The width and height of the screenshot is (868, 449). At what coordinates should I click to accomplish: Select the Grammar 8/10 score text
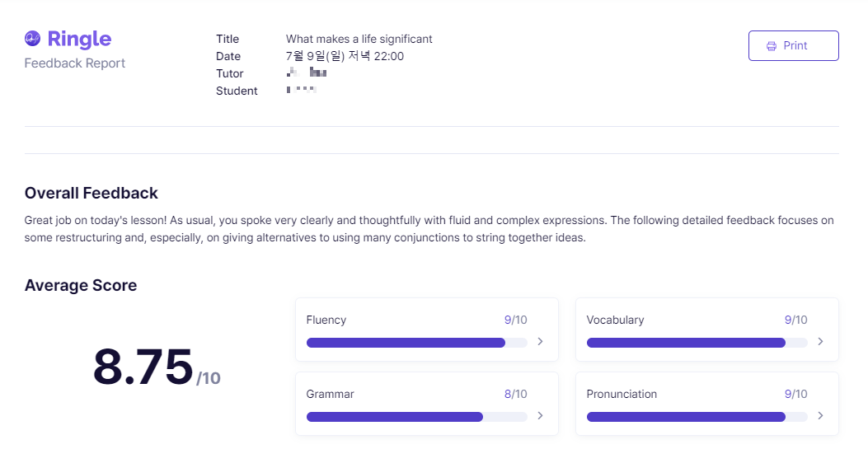[515, 395]
